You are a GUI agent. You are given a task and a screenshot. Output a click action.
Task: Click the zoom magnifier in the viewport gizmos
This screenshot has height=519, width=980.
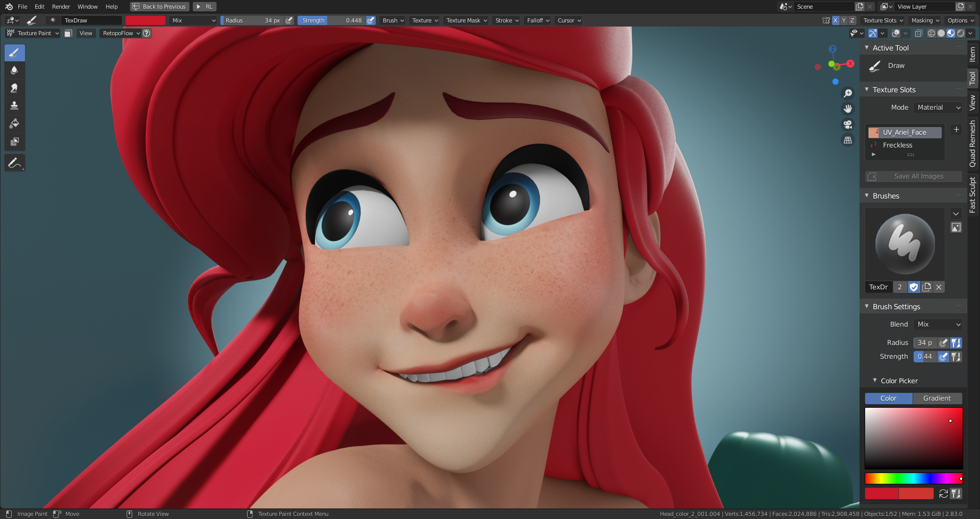coord(848,93)
